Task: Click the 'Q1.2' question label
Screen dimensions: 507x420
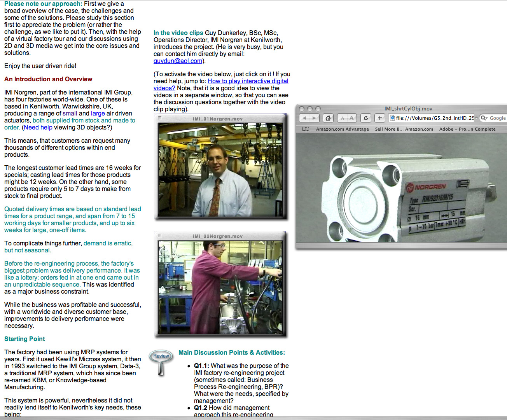Action: coord(201,408)
